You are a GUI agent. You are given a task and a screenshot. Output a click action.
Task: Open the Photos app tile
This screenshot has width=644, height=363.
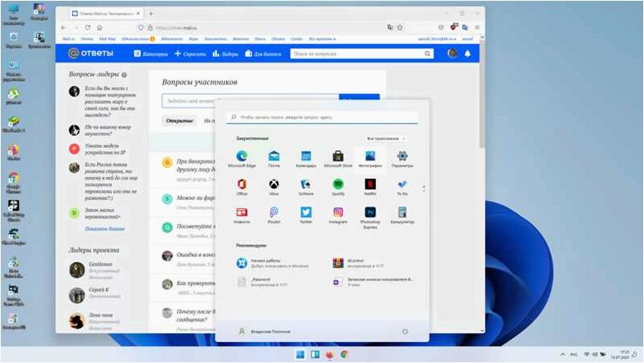[x=370, y=158]
